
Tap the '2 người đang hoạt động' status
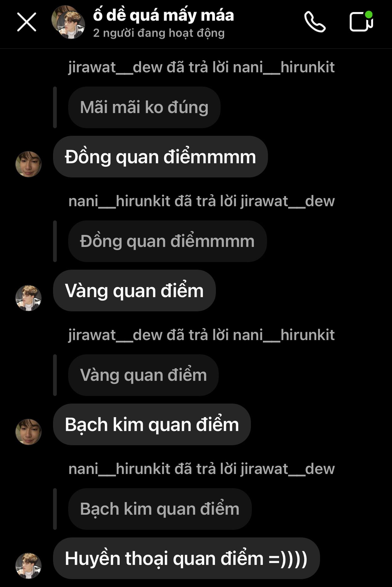159,33
